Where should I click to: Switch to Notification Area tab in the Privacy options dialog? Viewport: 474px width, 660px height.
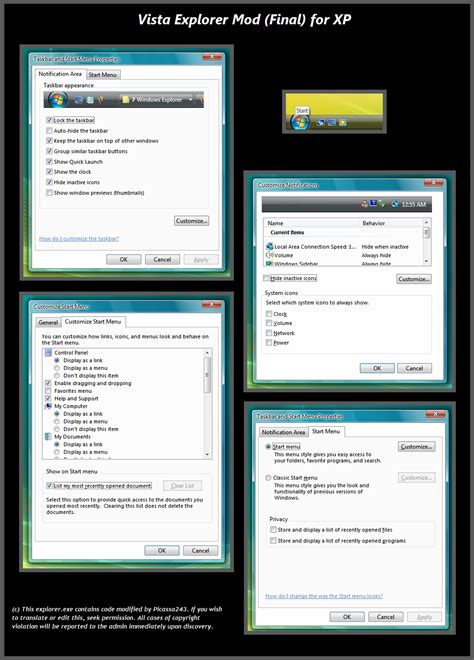[x=283, y=432]
